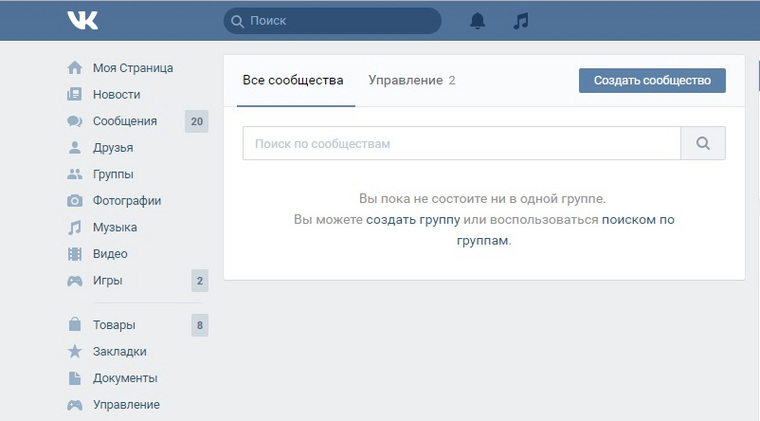Click the film icon beside Видео
This screenshot has height=421, width=760.
pyautogui.click(x=75, y=254)
